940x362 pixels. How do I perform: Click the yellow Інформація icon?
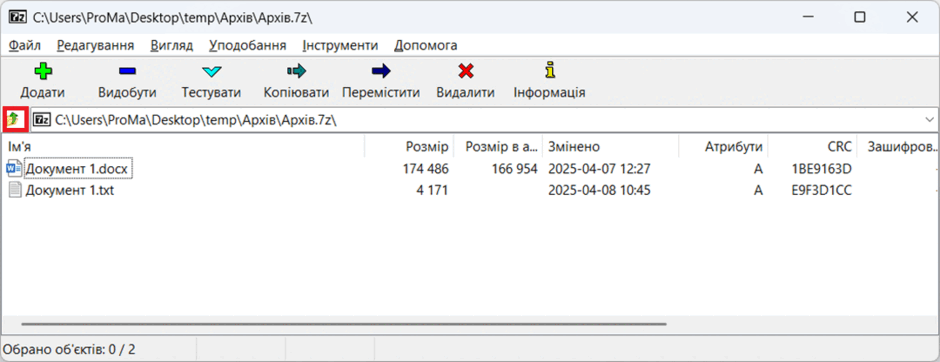tap(550, 71)
